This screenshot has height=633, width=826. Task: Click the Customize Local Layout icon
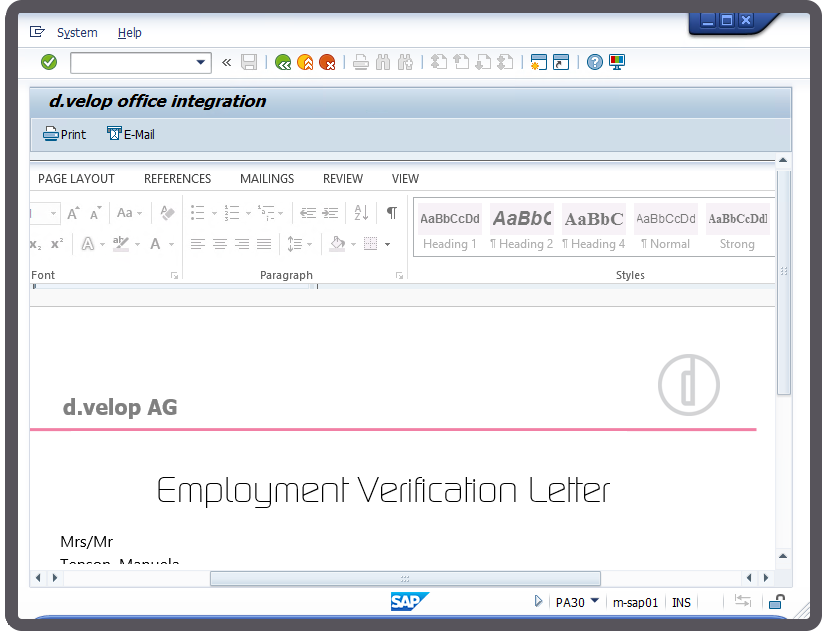[616, 62]
